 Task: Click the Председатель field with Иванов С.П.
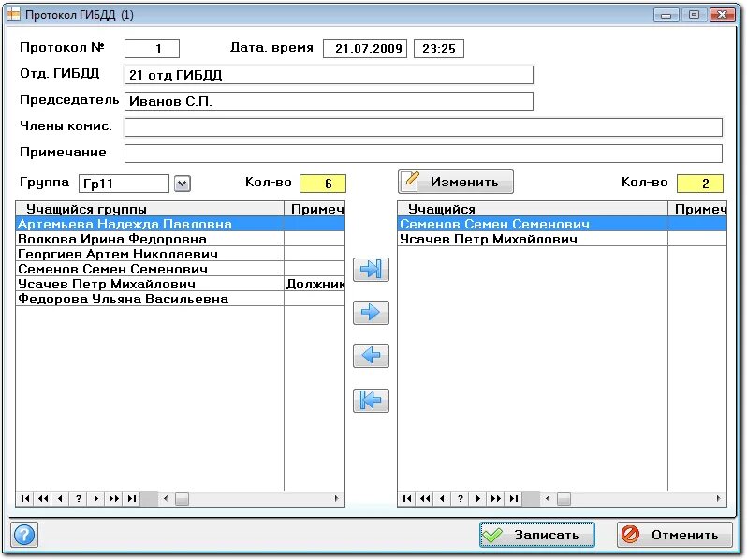pyautogui.click(x=329, y=101)
